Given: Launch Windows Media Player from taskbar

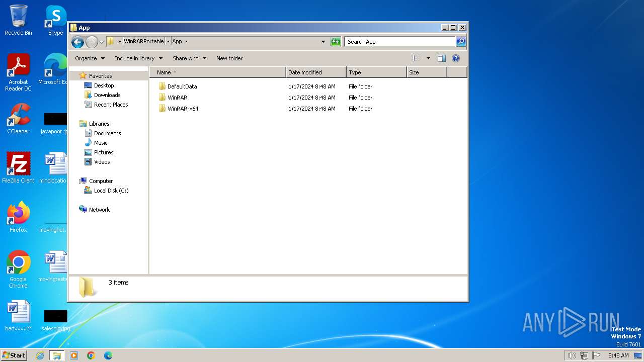Looking at the screenshot, I should [x=74, y=355].
